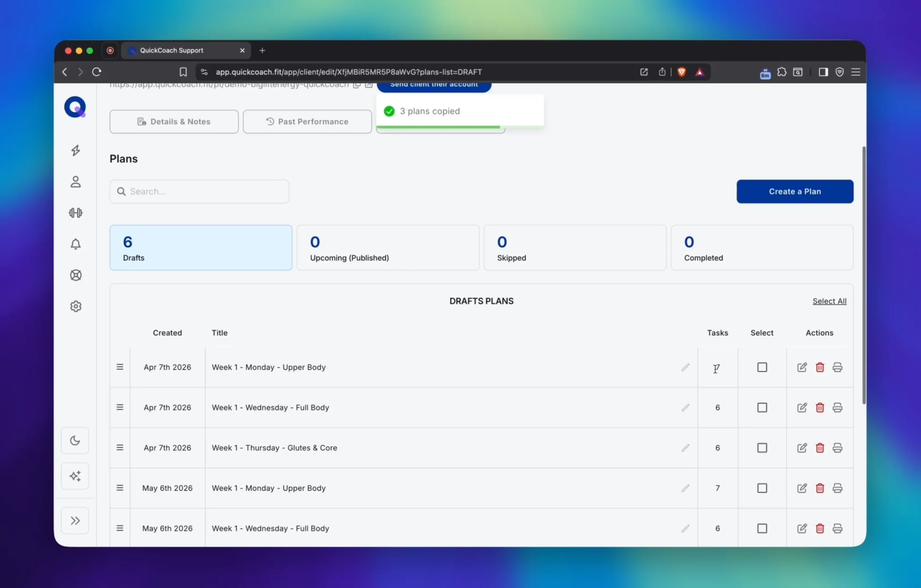Open the Details & Notes tab
The width and height of the screenshot is (921, 588).
[174, 121]
